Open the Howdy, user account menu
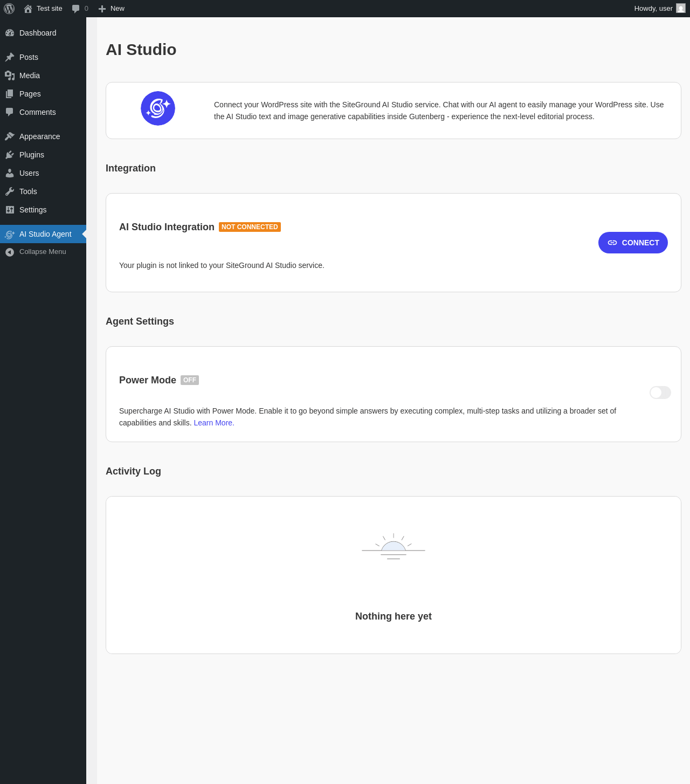The width and height of the screenshot is (690, 784). tap(653, 9)
